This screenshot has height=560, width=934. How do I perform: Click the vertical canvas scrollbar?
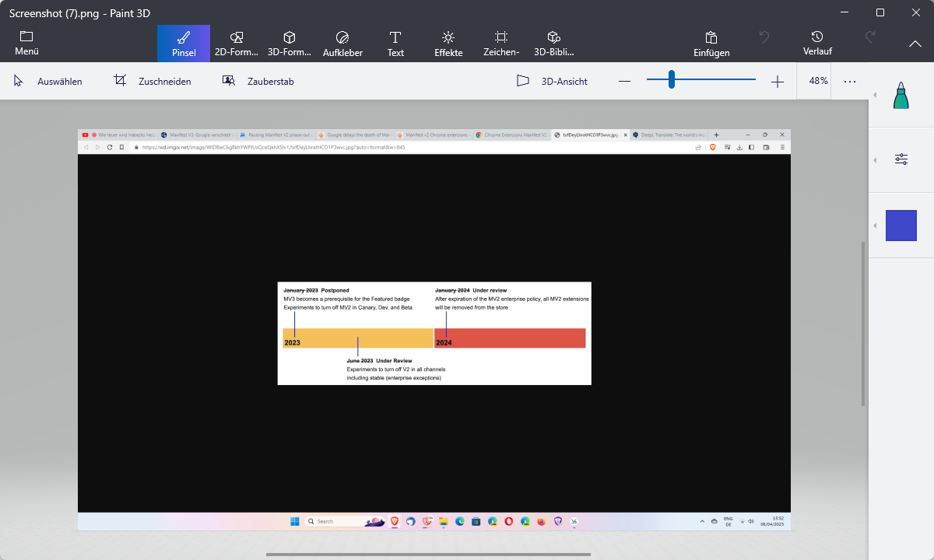click(862, 323)
